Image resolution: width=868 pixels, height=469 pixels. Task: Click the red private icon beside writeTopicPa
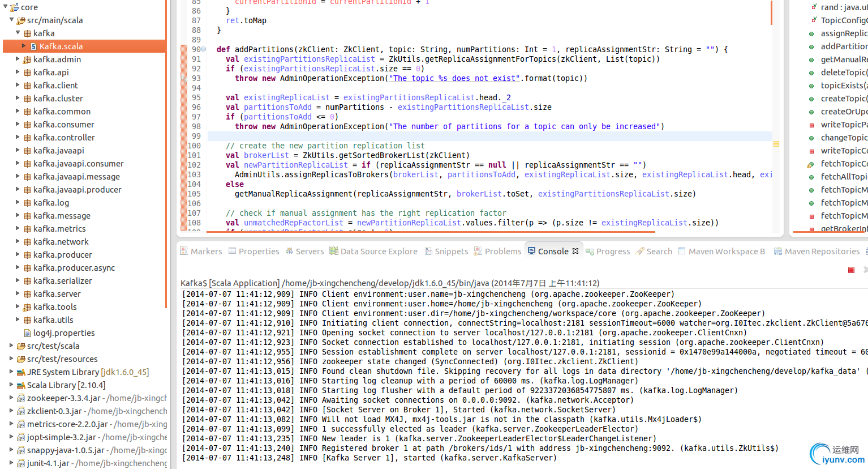pyautogui.click(x=812, y=125)
